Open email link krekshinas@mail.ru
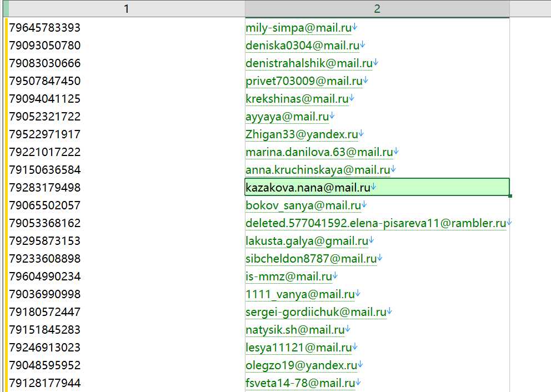Image resolution: width=551 pixels, height=392 pixels. [297, 99]
